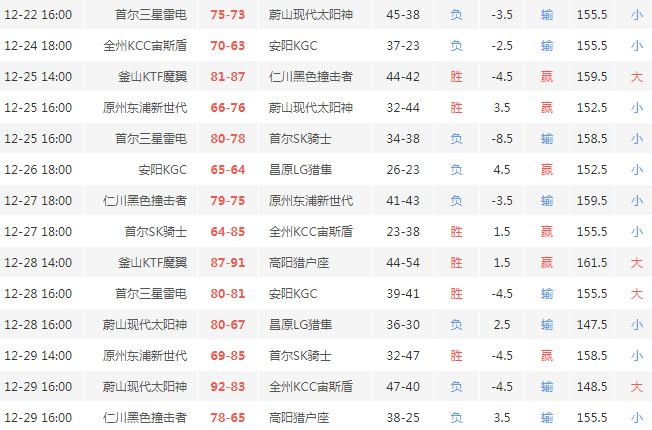Click the 147.5 total points line
This screenshot has width=652, height=430.
pyautogui.click(x=592, y=325)
